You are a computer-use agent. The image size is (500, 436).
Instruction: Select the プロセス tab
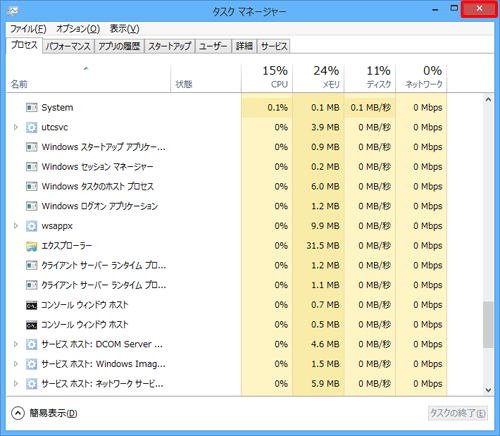click(24, 45)
